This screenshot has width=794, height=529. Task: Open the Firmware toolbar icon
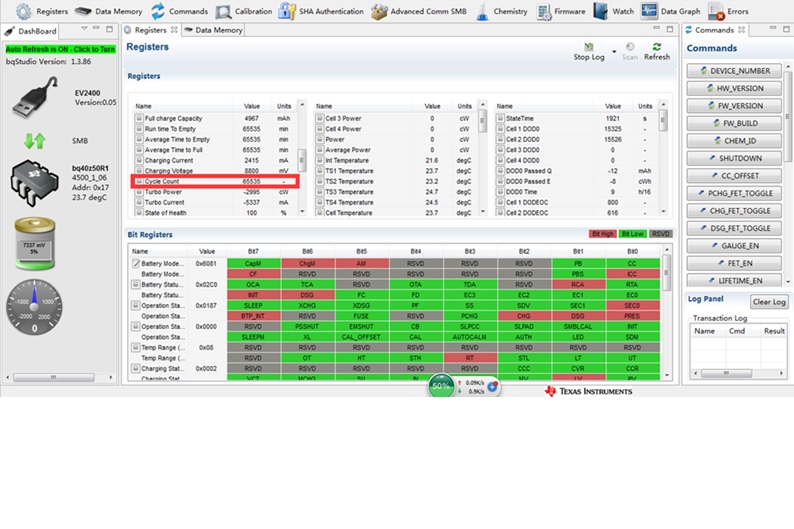[x=544, y=11]
